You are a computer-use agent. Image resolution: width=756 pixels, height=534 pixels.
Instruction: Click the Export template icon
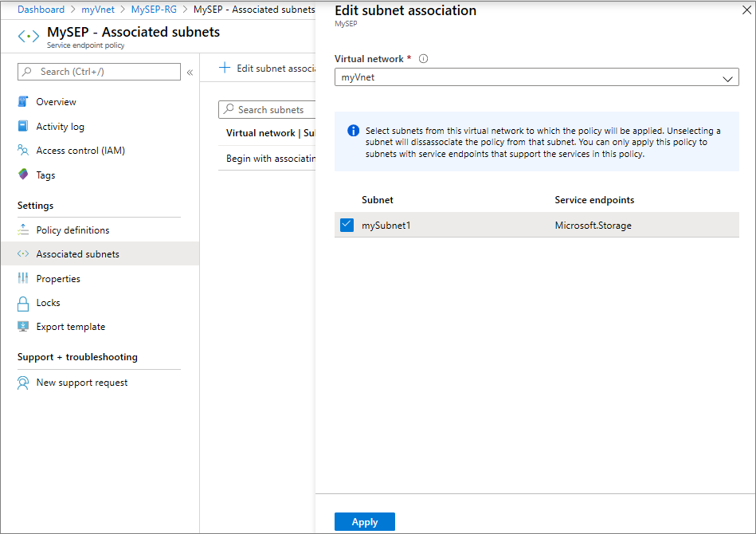pyautogui.click(x=22, y=327)
